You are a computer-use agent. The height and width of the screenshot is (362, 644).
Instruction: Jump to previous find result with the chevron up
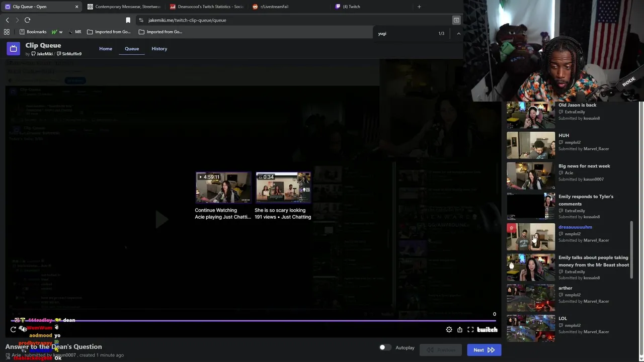[458, 33]
